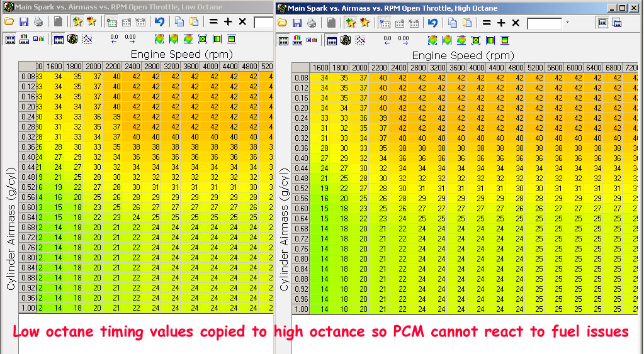
Task: Select the 4400 rpm column header in High Octane
Action: tap(495, 68)
